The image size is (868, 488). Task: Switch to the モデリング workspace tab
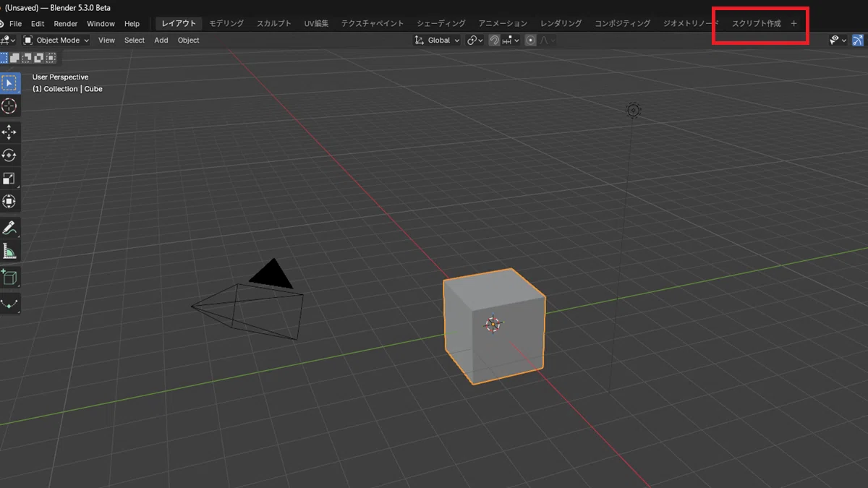(226, 24)
